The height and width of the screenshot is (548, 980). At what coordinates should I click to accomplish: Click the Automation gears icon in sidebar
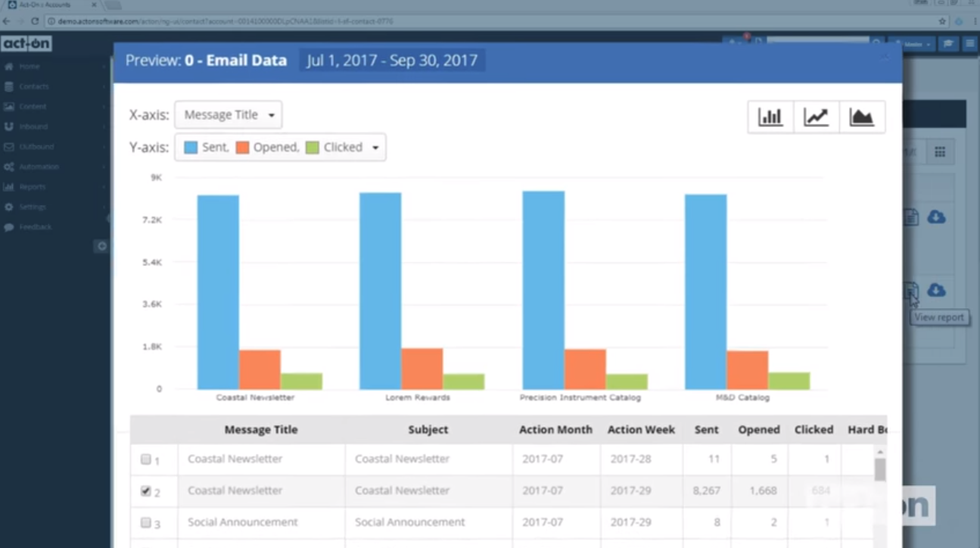pyautogui.click(x=9, y=167)
